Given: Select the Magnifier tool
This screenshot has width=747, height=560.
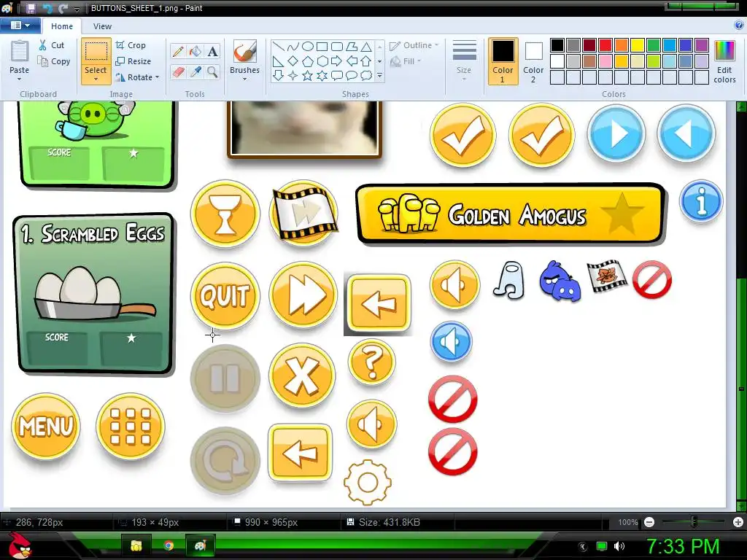Looking at the screenshot, I should tap(212, 72).
